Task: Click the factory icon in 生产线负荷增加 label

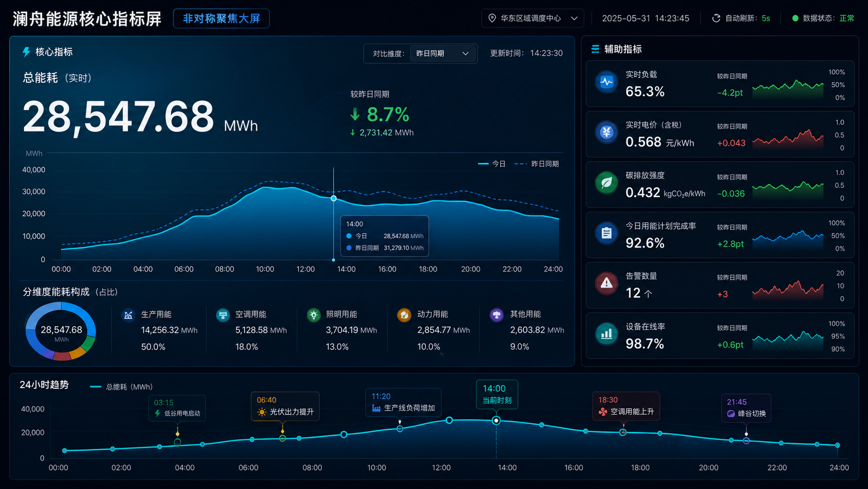Action: [x=376, y=408]
